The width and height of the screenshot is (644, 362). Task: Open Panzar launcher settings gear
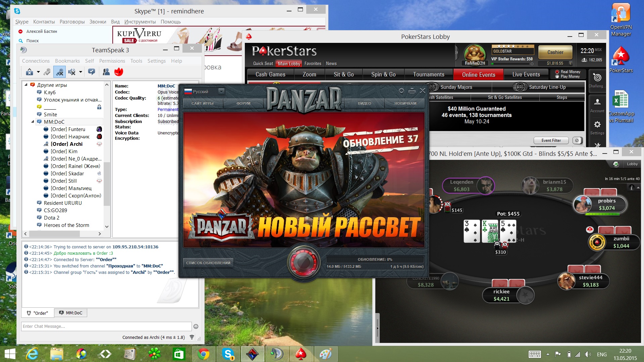pyautogui.click(x=401, y=90)
